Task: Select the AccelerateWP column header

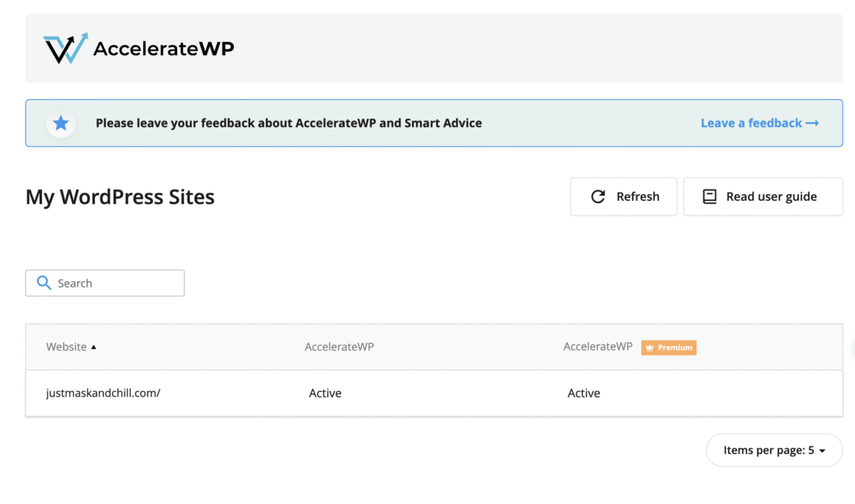Action: pyautogui.click(x=339, y=347)
